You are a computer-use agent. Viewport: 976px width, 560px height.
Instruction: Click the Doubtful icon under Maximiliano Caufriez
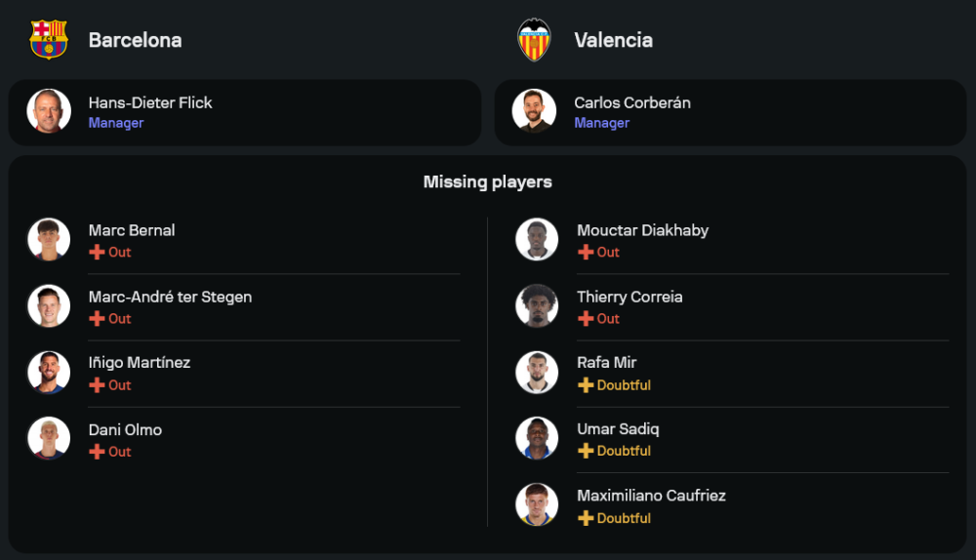coord(586,518)
